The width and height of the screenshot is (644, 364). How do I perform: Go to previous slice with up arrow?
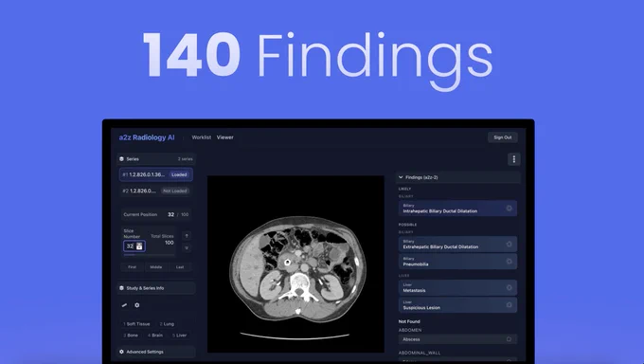(x=187, y=236)
